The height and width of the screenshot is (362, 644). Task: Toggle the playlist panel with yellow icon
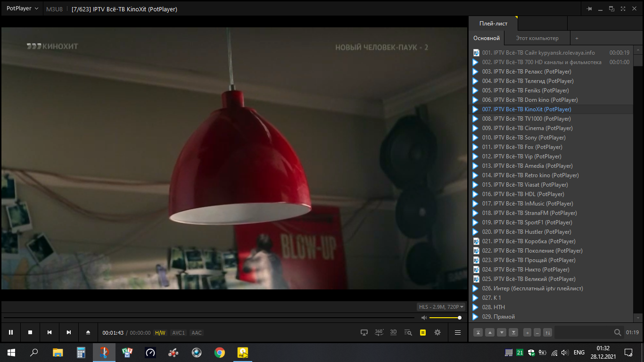point(423,332)
